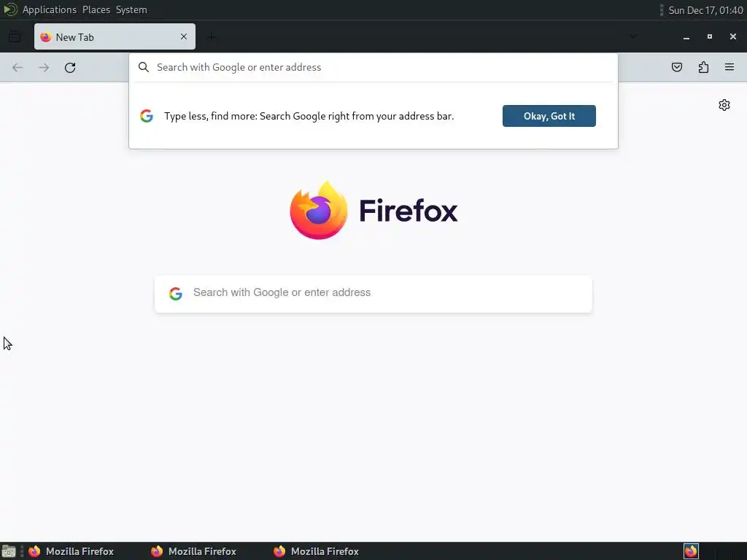
Task: Click the Firefox wordmark text
Action: pos(409,211)
